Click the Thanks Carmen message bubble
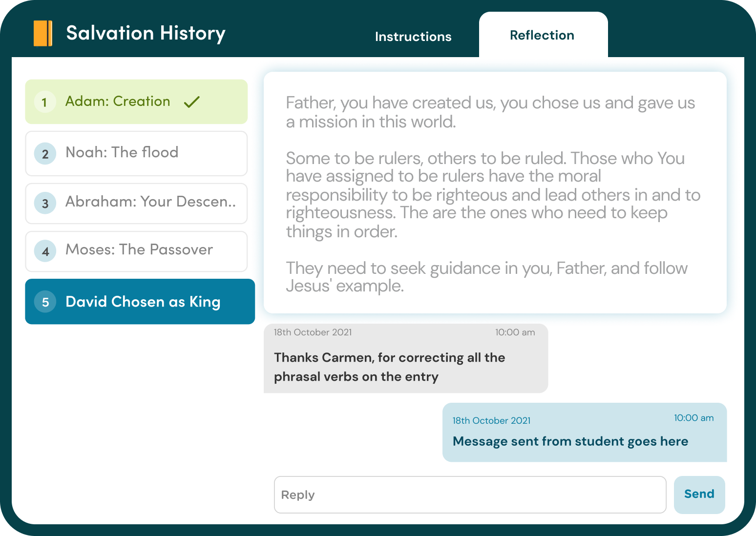This screenshot has height=536, width=756. pos(405,359)
